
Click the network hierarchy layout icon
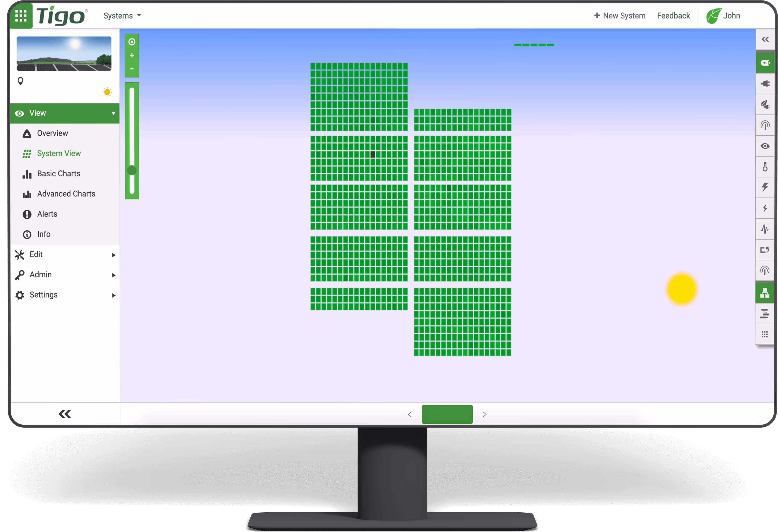click(765, 293)
